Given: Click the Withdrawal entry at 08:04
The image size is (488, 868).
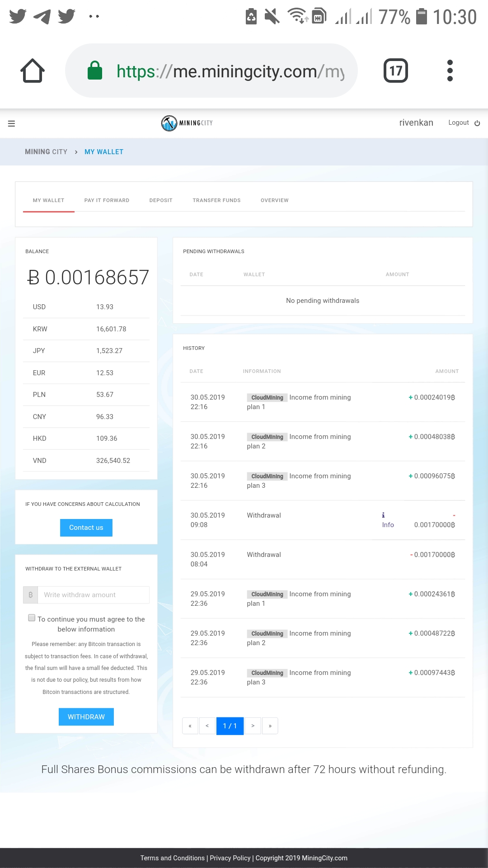Looking at the screenshot, I should (x=264, y=555).
